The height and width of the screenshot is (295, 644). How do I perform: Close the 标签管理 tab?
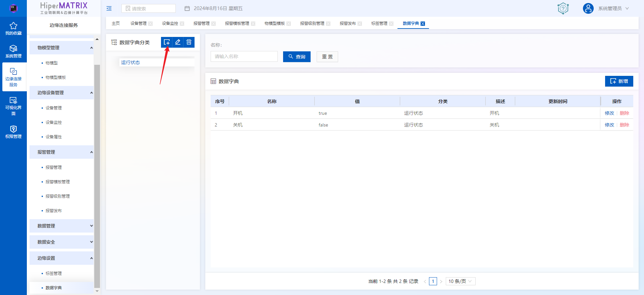pos(391,23)
